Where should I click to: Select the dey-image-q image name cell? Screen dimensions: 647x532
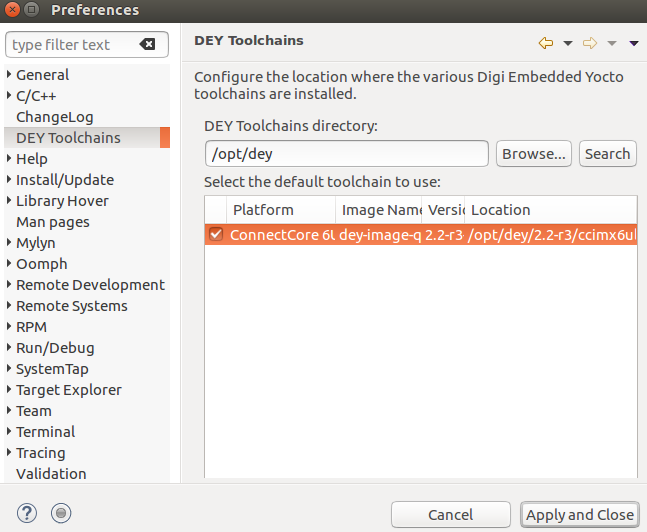coord(380,234)
